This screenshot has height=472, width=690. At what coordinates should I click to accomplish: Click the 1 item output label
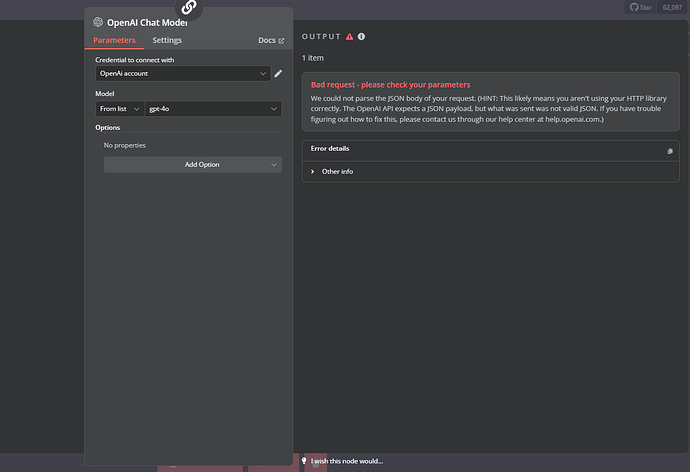pyautogui.click(x=313, y=58)
